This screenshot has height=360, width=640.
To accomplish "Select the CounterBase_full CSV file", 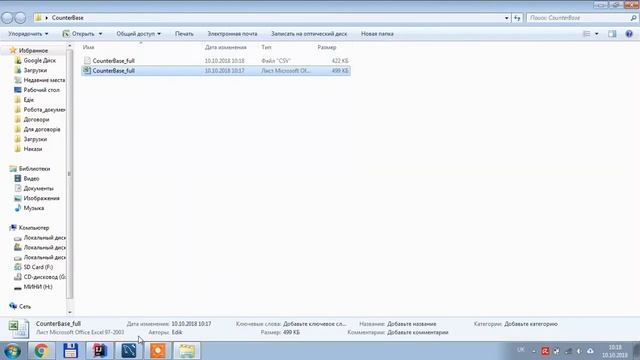I will (216, 61).
